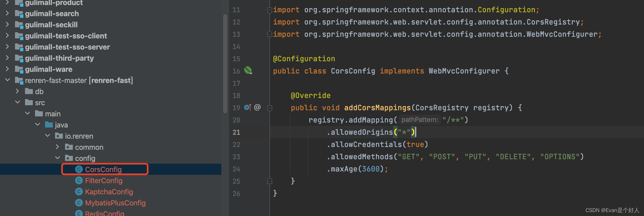644x216 pixels.
Task: Click the WebMvcConfigurer interface name on line 16
Action: (464, 71)
